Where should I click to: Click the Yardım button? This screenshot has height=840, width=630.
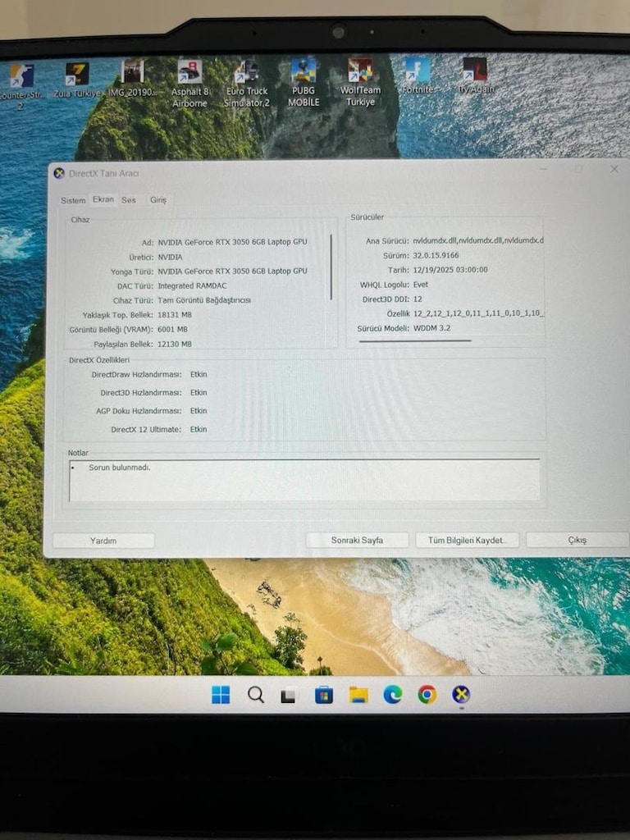coord(103,541)
